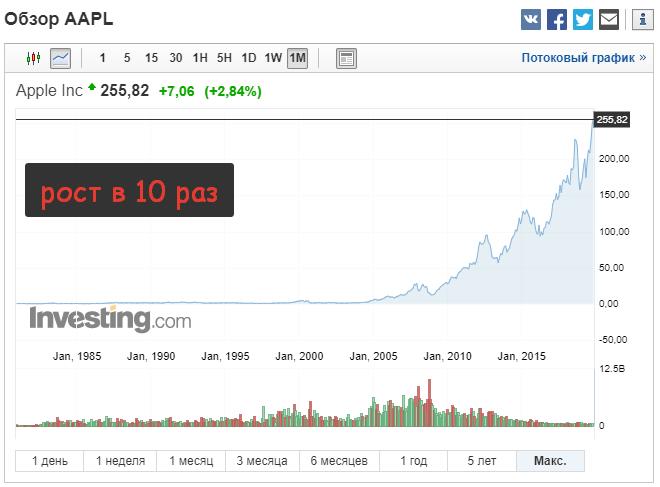Open the news overlay icon in toolbar

click(346, 58)
